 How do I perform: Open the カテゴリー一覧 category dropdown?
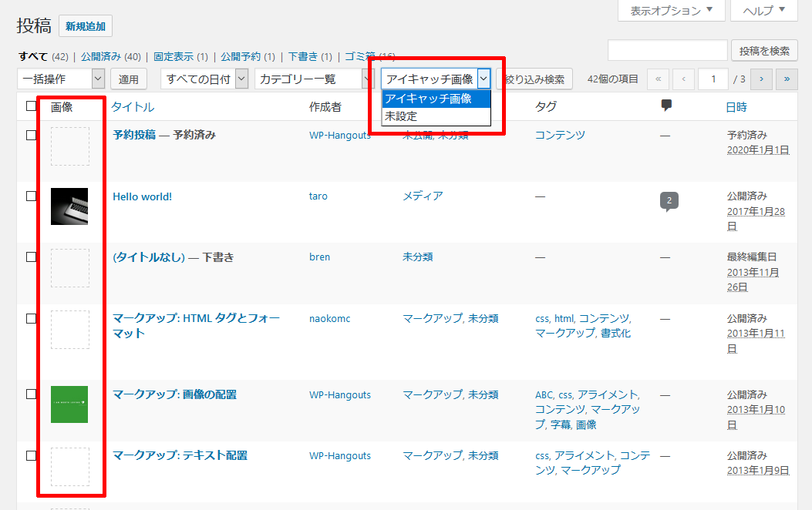click(x=315, y=79)
